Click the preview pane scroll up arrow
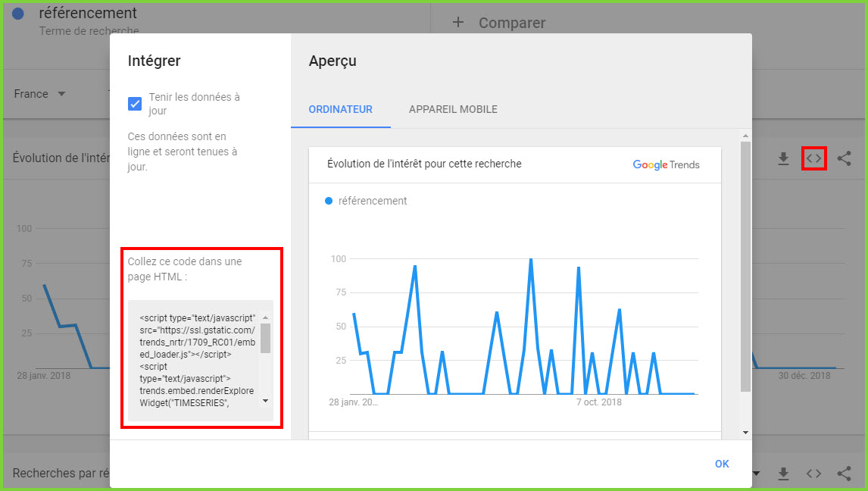 coord(745,136)
